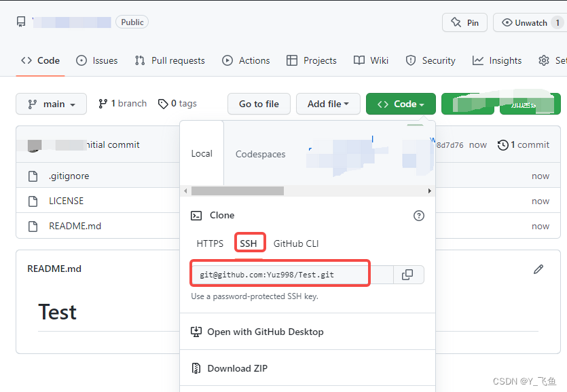Click the README.md heading label
567x392 pixels.
point(54,269)
